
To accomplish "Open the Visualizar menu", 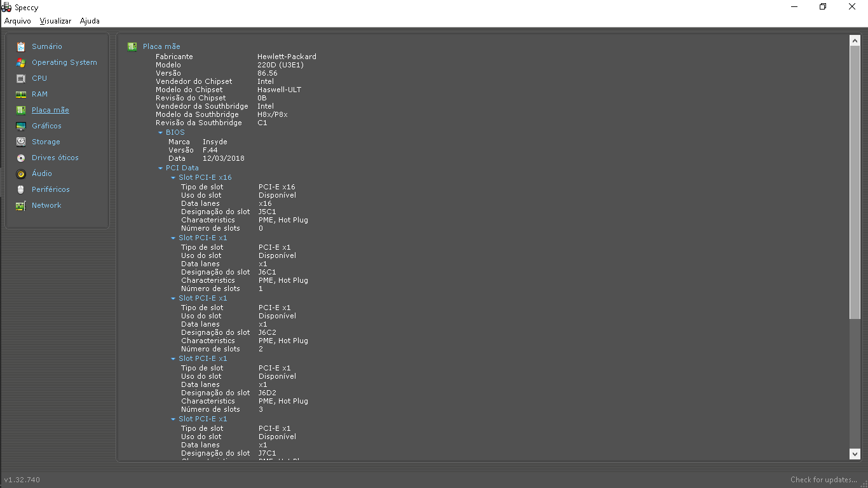I will tap(55, 21).
